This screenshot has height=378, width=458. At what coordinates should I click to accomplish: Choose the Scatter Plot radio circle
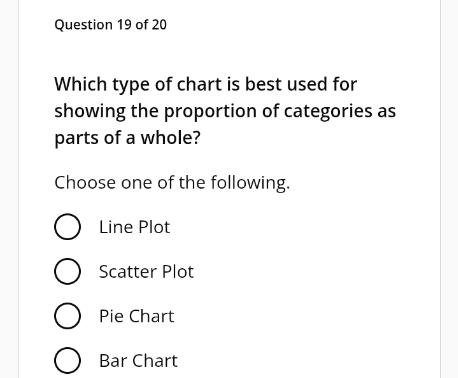[67, 271]
